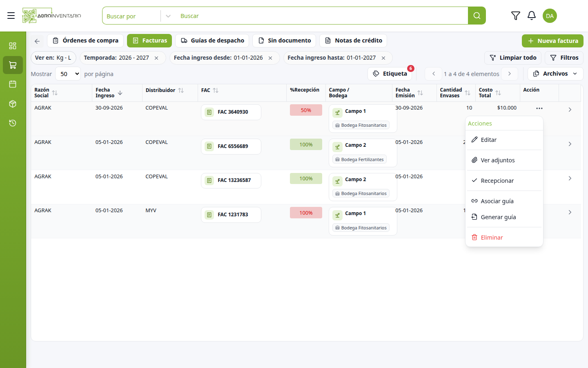Go to next page of results
The width and height of the screenshot is (588, 368).
[510, 74]
